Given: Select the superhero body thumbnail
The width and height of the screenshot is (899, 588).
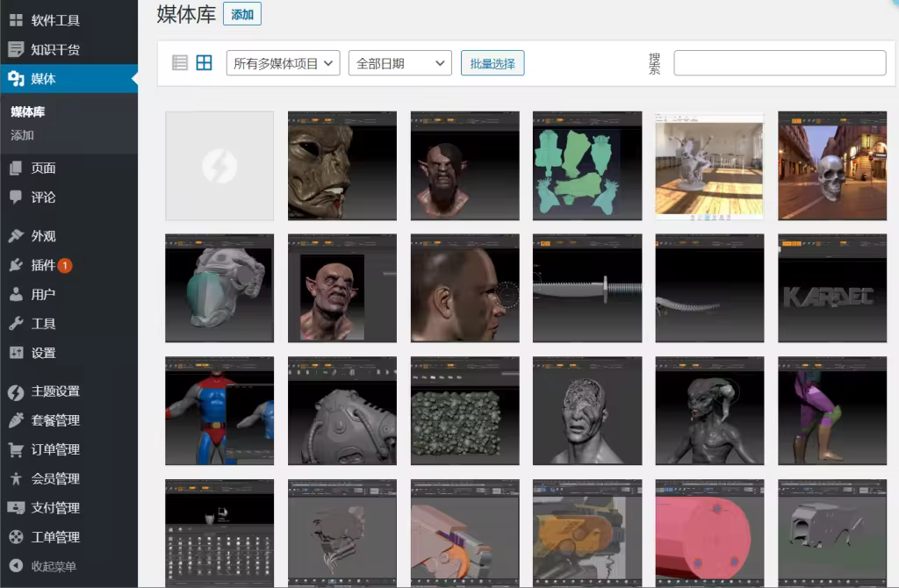Looking at the screenshot, I should tap(219, 411).
